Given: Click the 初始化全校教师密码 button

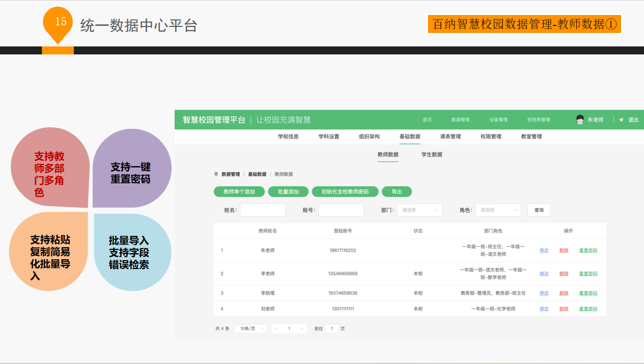Looking at the screenshot, I should click(345, 192).
